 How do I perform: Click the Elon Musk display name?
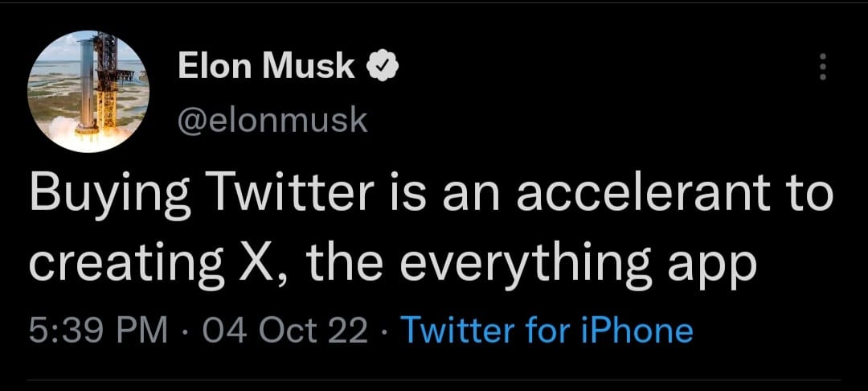point(266,68)
